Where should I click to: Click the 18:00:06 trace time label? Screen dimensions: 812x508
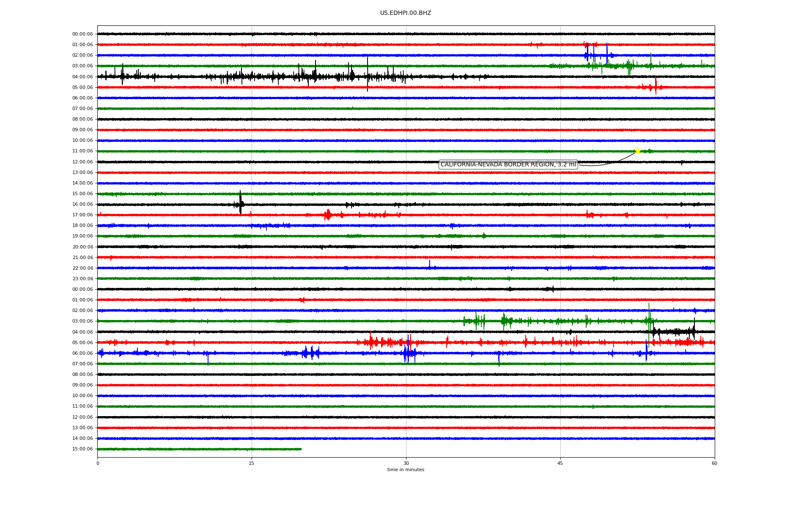(82, 226)
